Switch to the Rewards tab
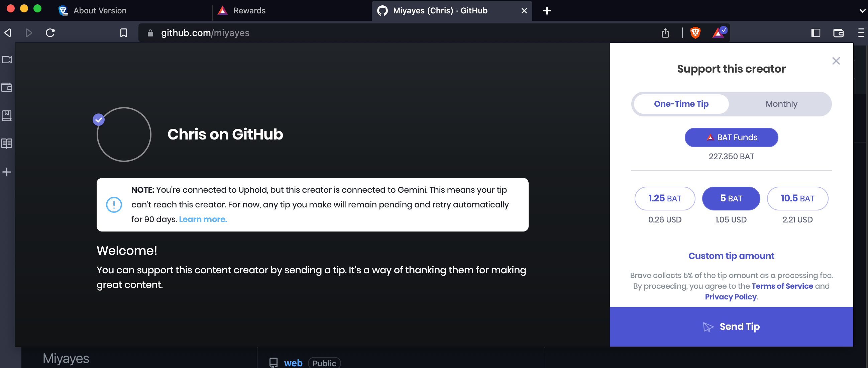Screen dimensions: 868x368 (x=249, y=11)
